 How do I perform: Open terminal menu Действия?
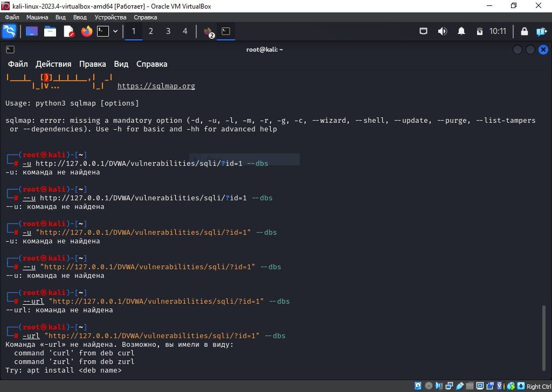(x=53, y=64)
